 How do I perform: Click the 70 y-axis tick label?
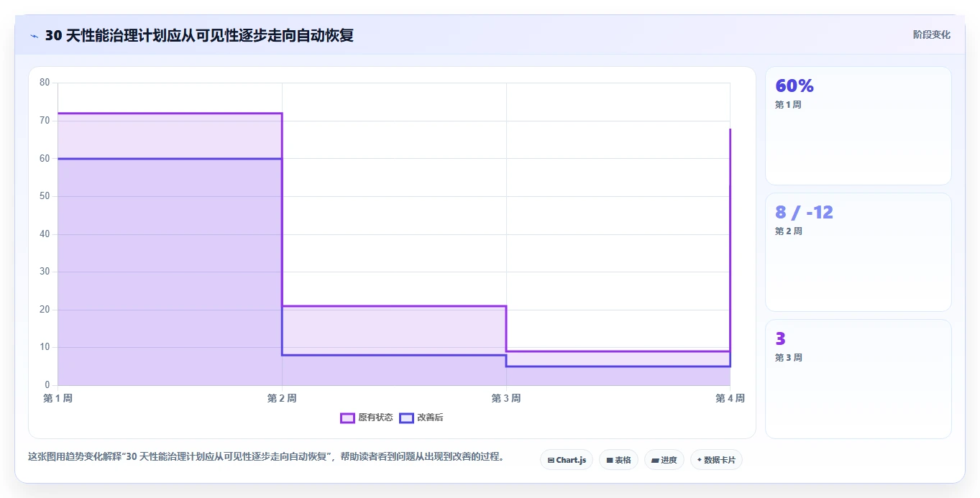point(45,121)
